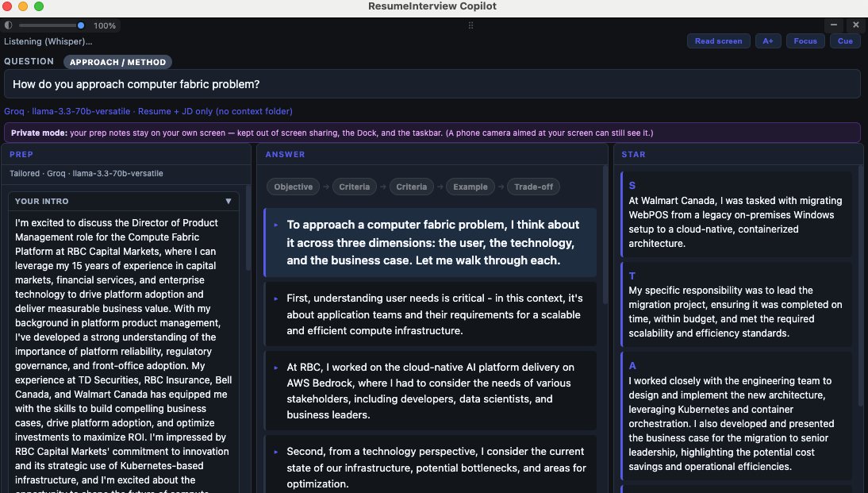Select the APPROACH / METHOD tag
The width and height of the screenshot is (868, 493).
pyautogui.click(x=117, y=62)
